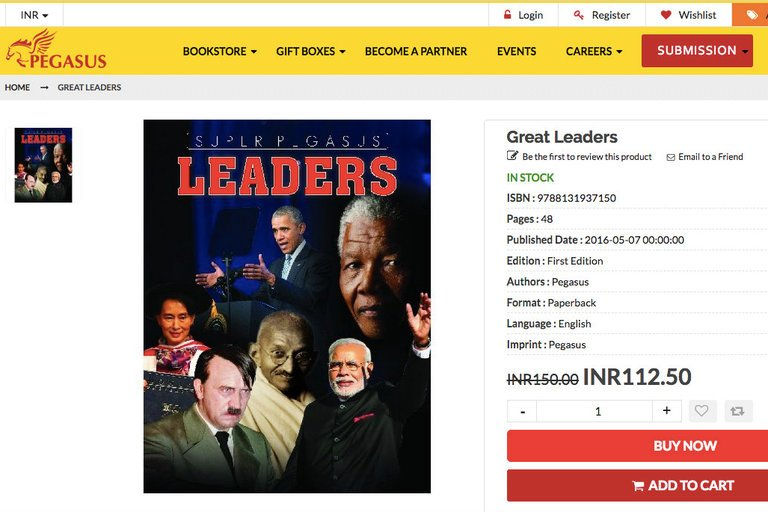The width and height of the screenshot is (768, 512).
Task: Expand the Bookstore menu
Action: pos(219,51)
